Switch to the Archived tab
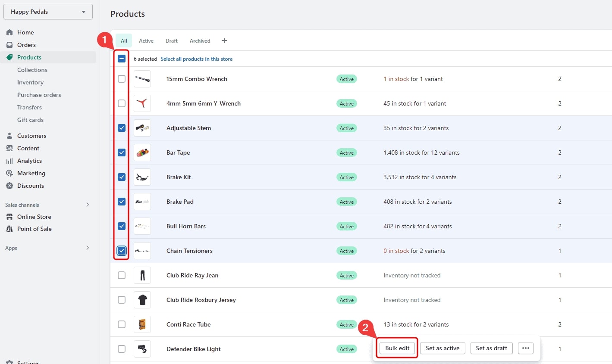 click(200, 40)
